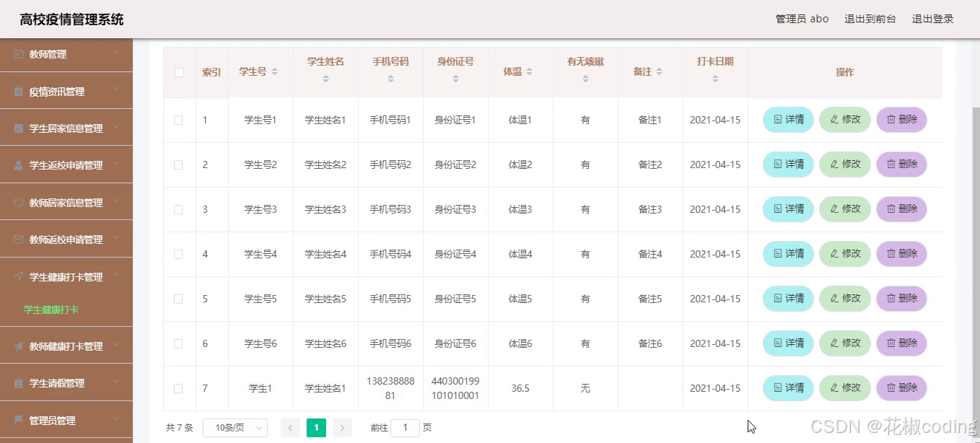Check the row for 学生号4
Viewport: 980px width, 443px height.
178,254
